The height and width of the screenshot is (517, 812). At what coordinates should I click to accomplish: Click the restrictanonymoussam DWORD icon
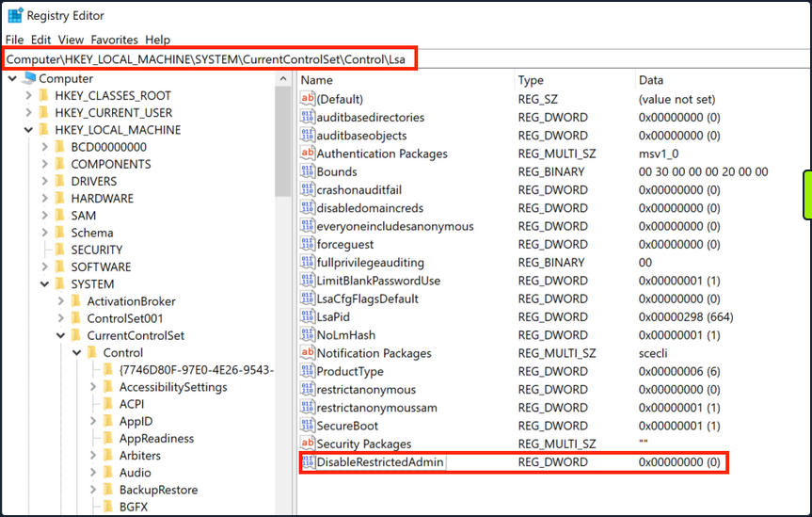pyautogui.click(x=308, y=407)
